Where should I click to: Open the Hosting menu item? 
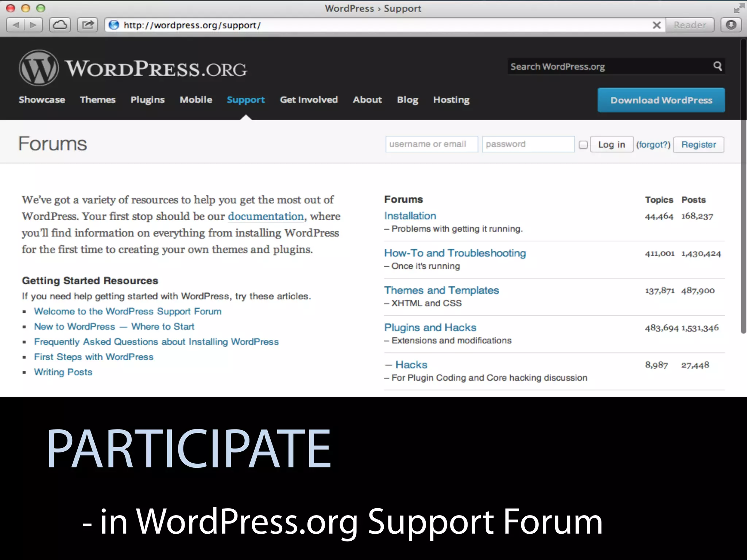[452, 100]
